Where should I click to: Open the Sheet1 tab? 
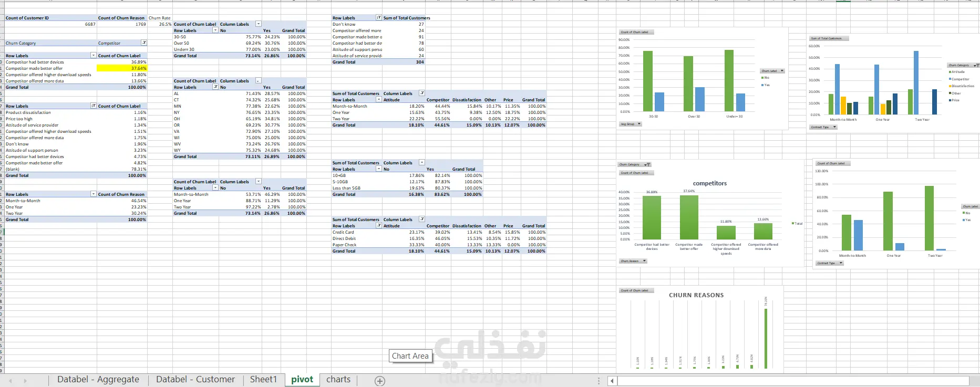(x=263, y=380)
